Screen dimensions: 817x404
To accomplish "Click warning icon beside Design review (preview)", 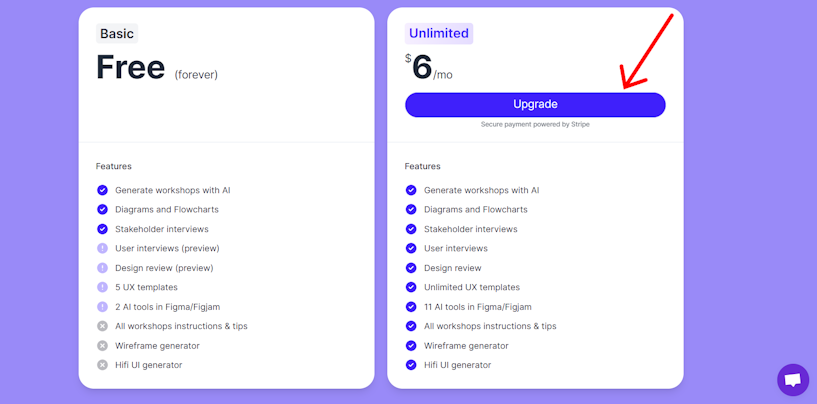I will click(102, 268).
